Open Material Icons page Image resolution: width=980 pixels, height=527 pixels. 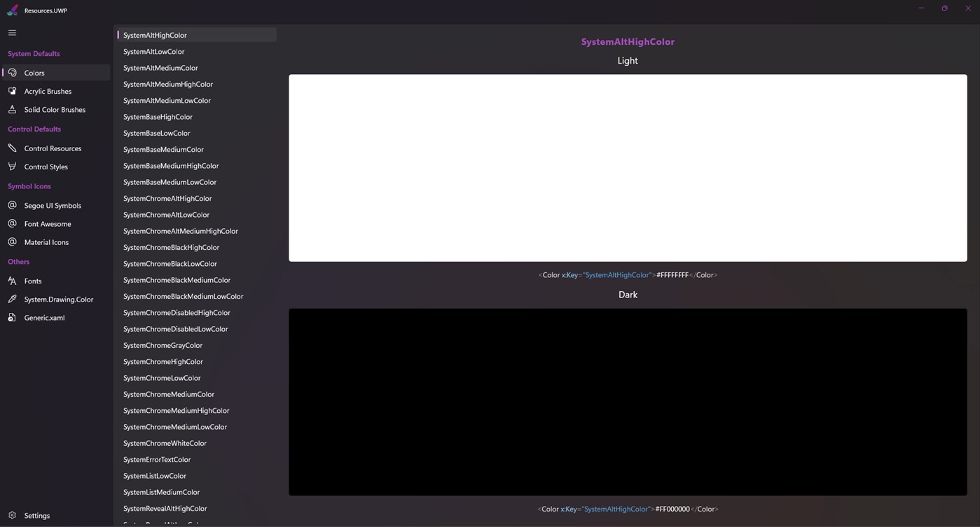coord(55,242)
